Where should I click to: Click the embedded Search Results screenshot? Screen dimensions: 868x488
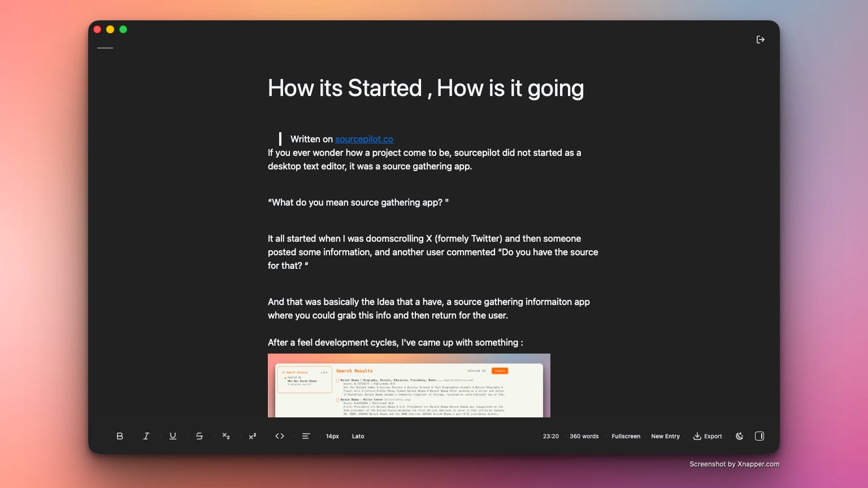tap(409, 386)
